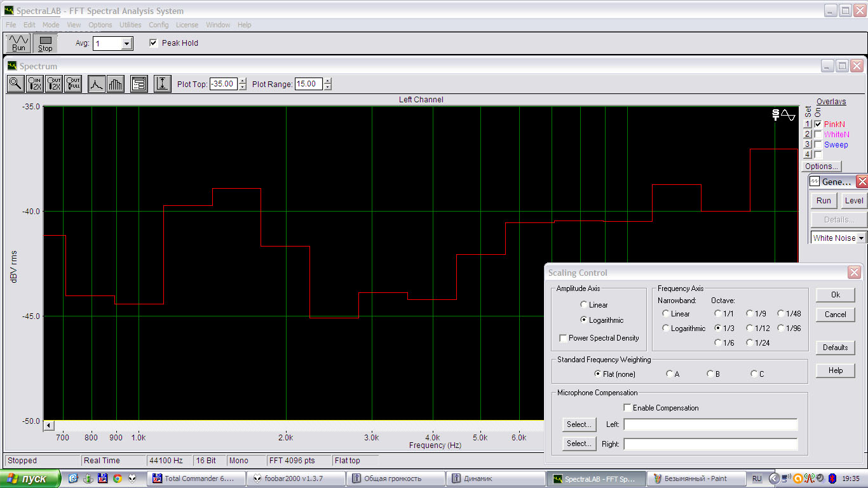Open the Utilities menu
Screen dimensions: 868x488
point(130,25)
